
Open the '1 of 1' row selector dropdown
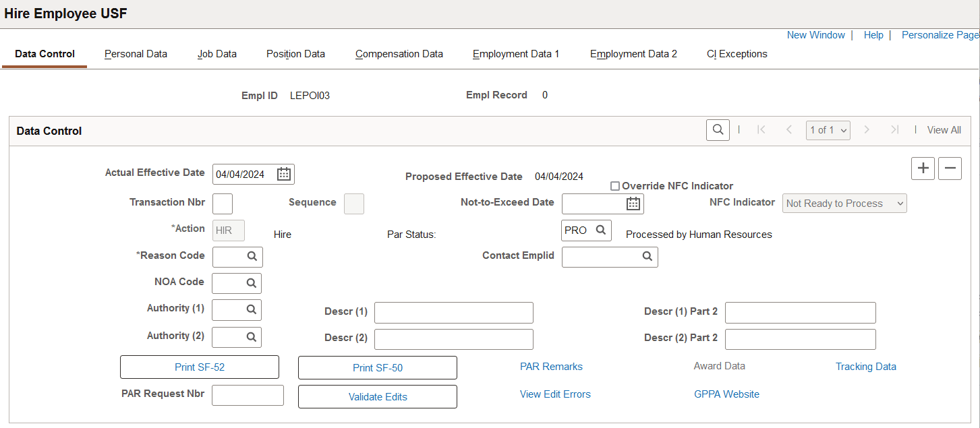click(828, 129)
